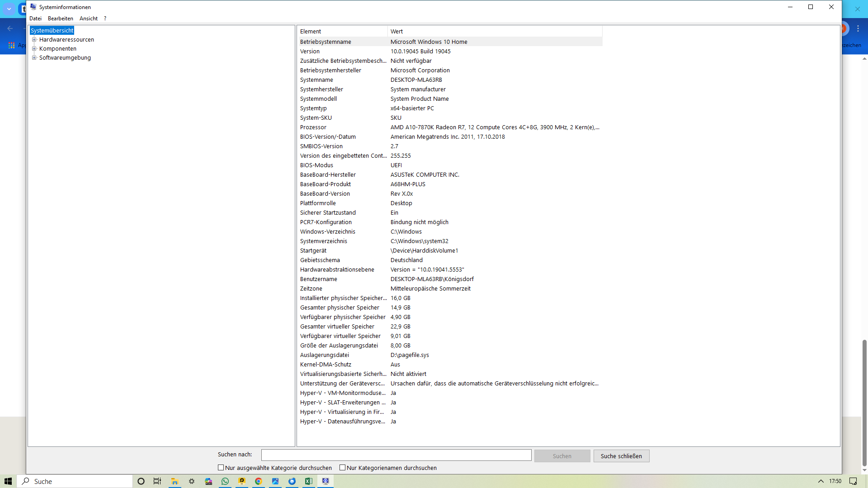Screen dimensions: 868x488
Task: Click the Task View icon
Action: (x=157, y=481)
